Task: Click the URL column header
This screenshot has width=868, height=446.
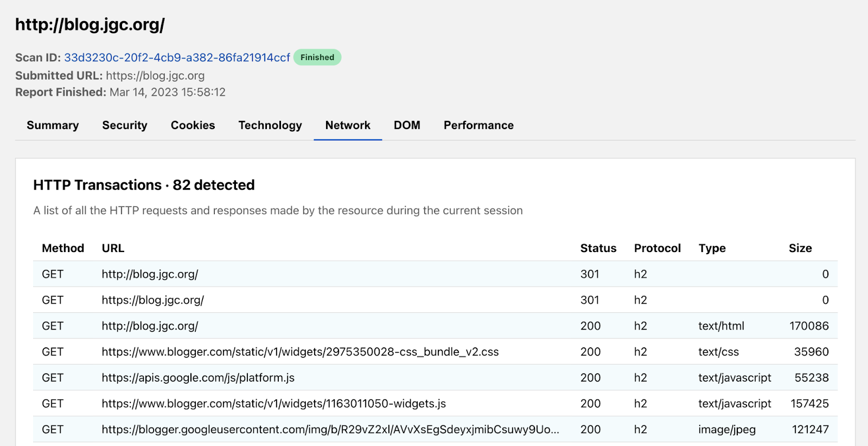Action: pyautogui.click(x=113, y=248)
